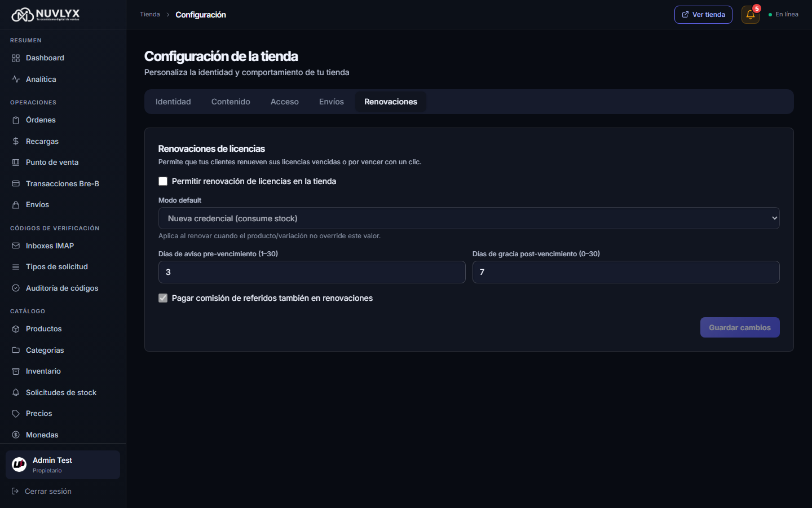Select the Renovaciones tab
Image resolution: width=812 pixels, height=508 pixels.
click(x=391, y=102)
